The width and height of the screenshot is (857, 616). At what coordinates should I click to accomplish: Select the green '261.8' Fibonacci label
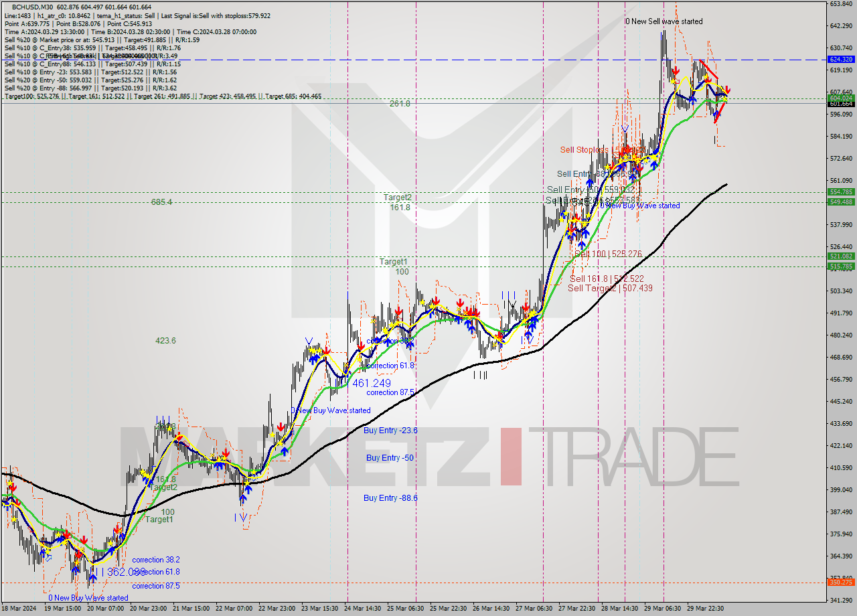click(x=400, y=104)
